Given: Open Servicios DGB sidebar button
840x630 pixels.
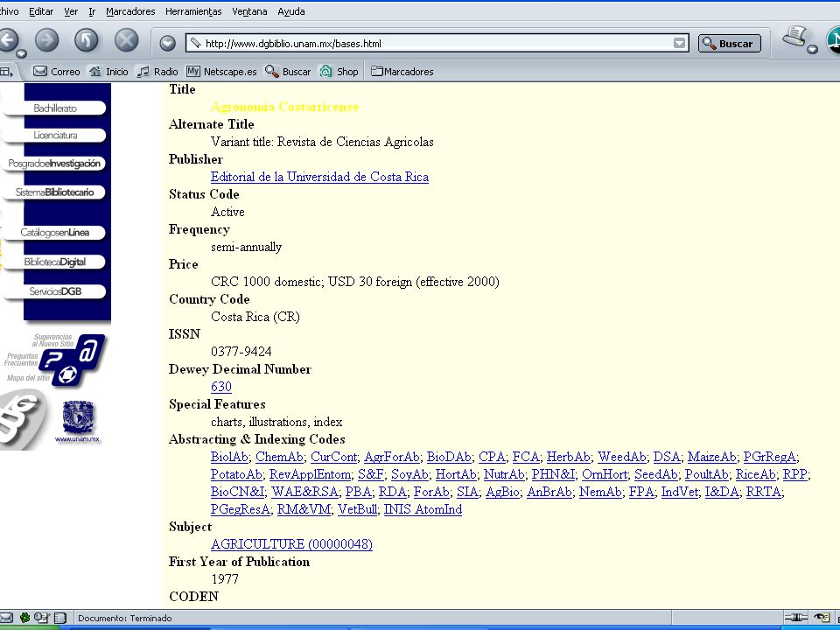Looking at the screenshot, I should coord(54,291).
